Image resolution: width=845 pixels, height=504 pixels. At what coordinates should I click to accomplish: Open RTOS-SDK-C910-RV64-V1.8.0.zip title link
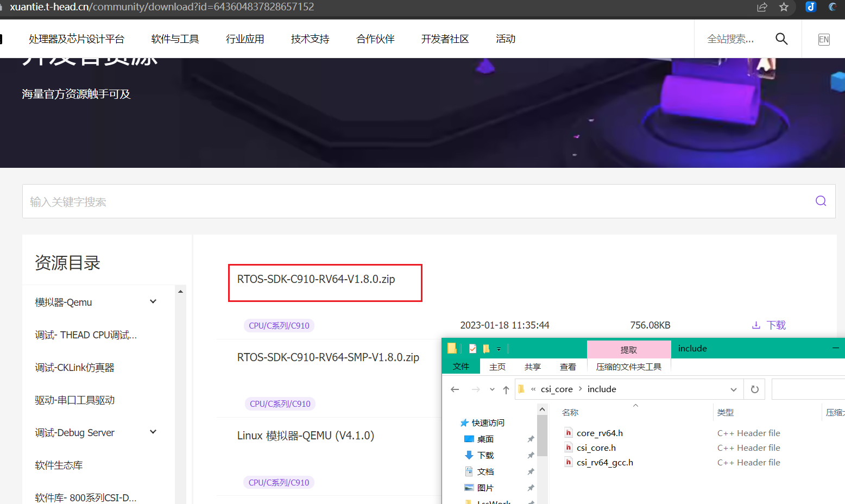tap(316, 279)
